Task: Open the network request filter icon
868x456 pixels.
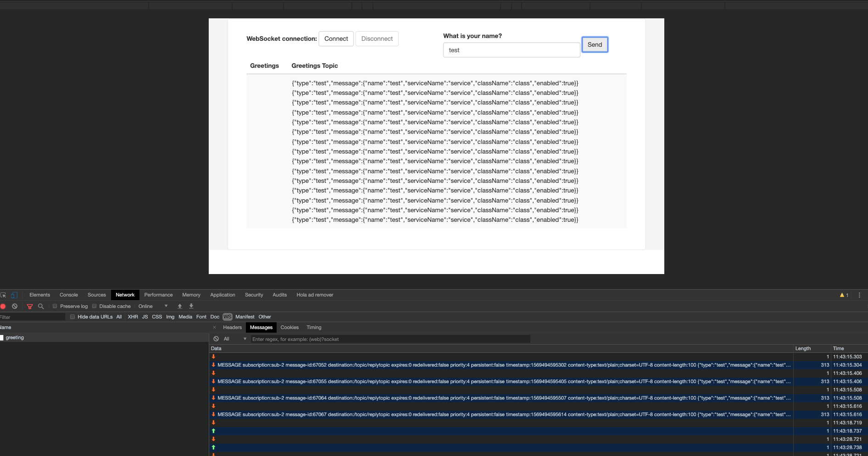Action: [29, 306]
